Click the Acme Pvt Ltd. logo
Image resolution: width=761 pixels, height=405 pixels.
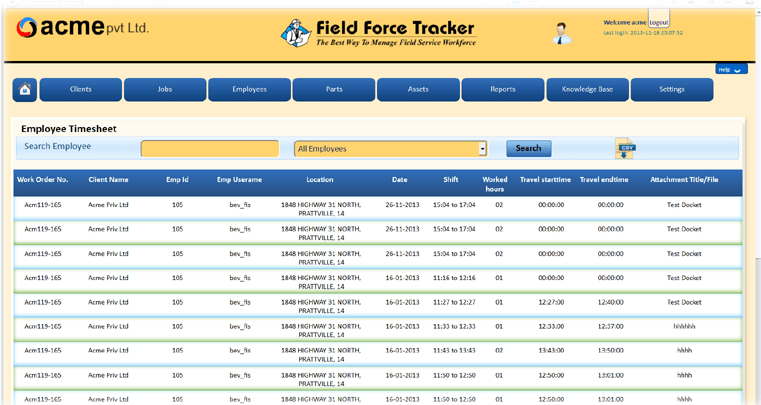click(x=82, y=28)
